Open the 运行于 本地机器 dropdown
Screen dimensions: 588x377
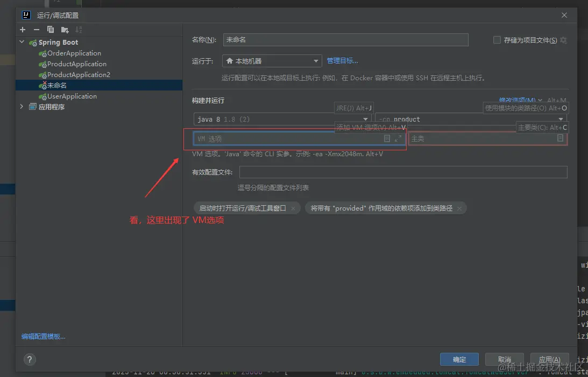pos(272,61)
